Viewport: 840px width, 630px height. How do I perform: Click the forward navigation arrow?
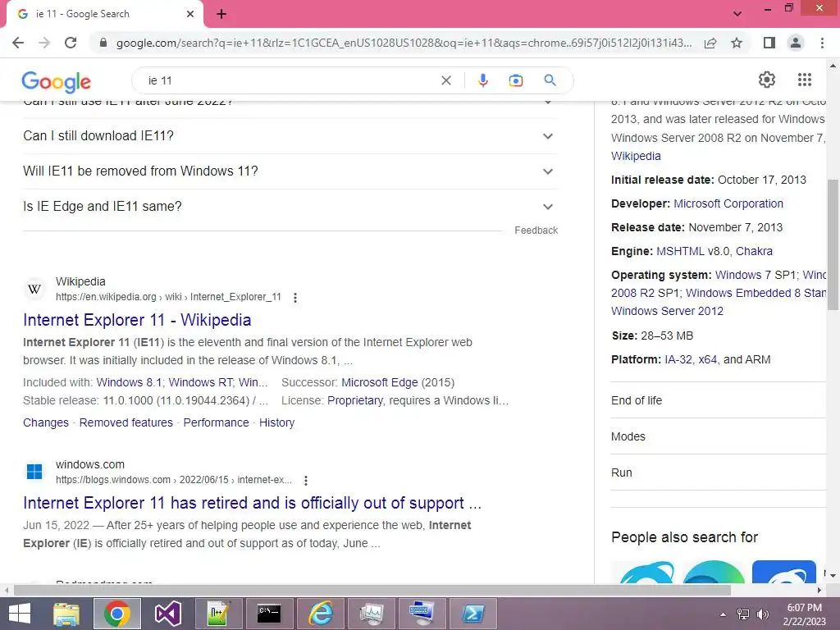click(x=44, y=43)
